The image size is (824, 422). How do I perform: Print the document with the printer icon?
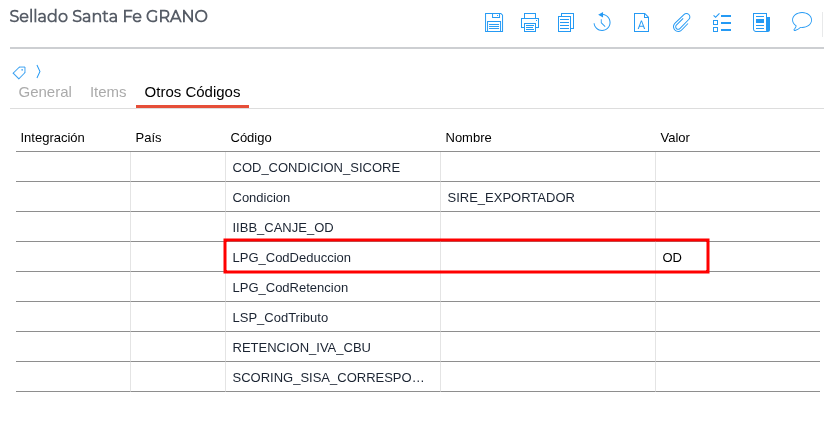(x=530, y=22)
